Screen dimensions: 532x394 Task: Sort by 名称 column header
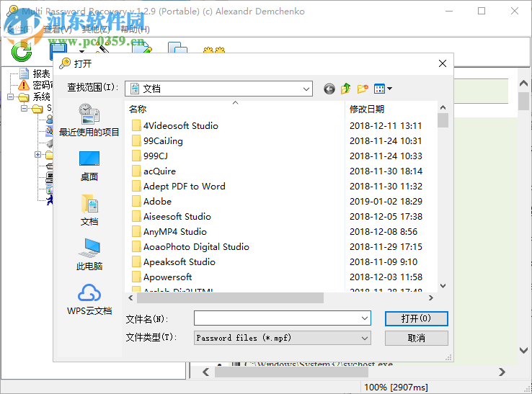[x=235, y=109]
